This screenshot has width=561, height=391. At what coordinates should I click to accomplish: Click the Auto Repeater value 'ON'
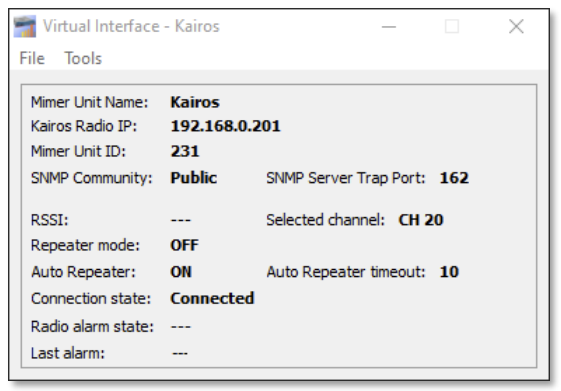(181, 272)
